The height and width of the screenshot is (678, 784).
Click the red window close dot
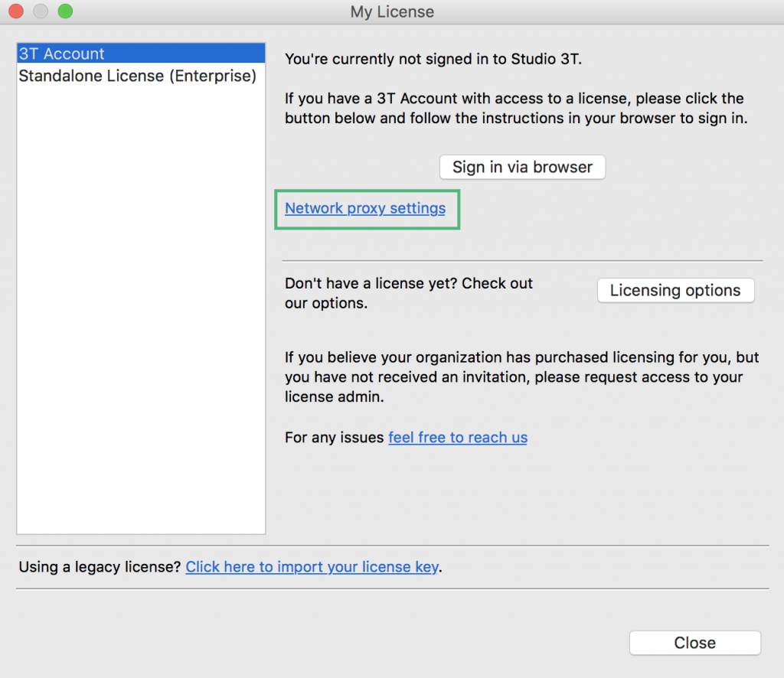click(17, 11)
